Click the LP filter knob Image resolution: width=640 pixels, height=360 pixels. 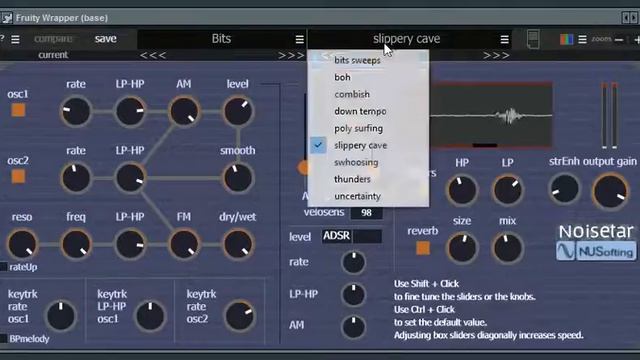pos(508,190)
